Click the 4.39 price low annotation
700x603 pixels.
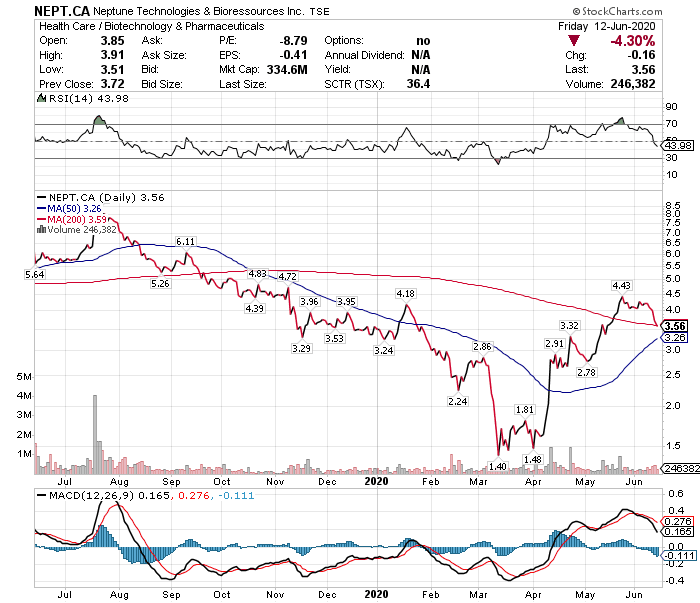coord(254,308)
